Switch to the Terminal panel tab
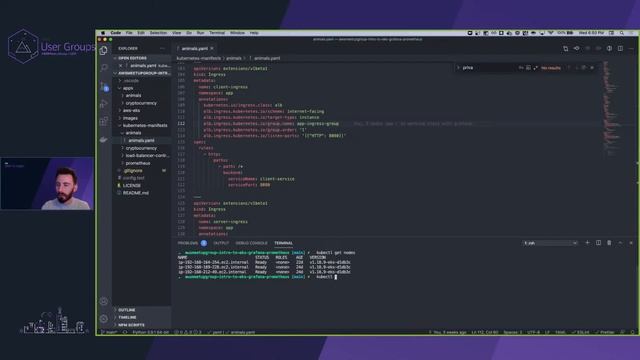640x360 pixels. [x=283, y=243]
